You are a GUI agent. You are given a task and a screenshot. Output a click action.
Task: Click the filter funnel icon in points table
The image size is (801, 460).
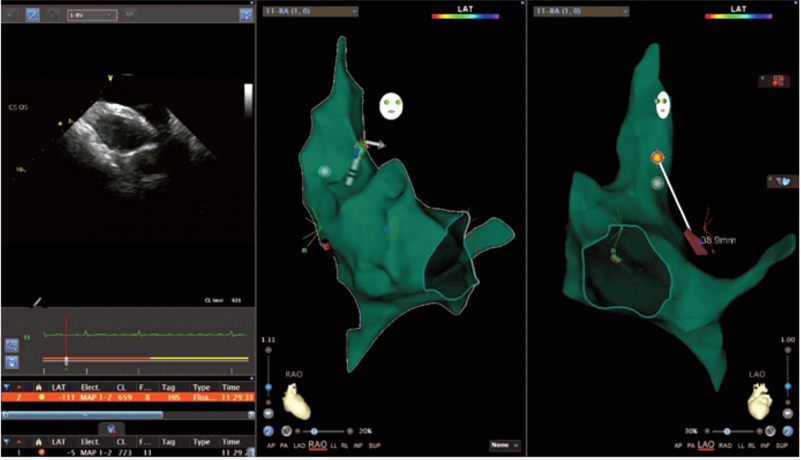(x=7, y=385)
